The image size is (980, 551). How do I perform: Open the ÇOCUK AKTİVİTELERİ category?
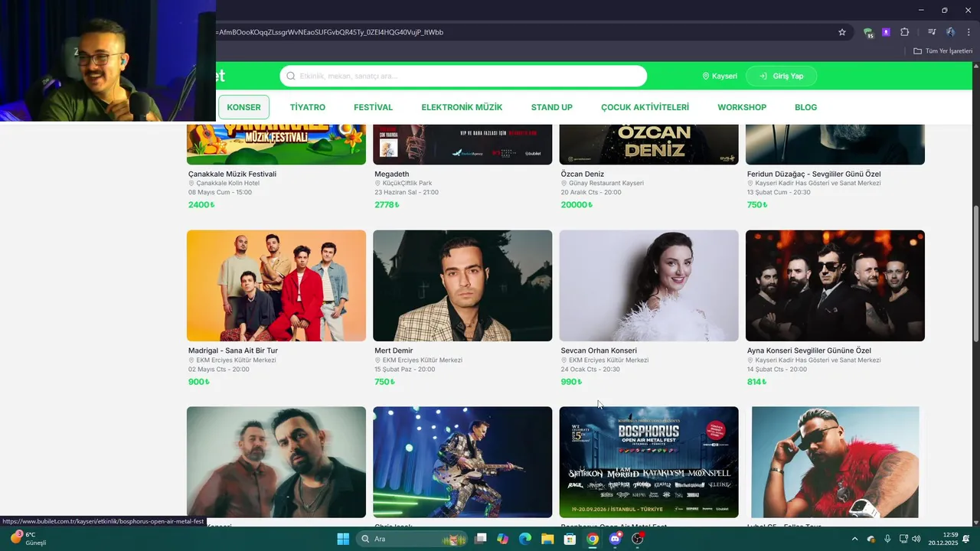(645, 107)
